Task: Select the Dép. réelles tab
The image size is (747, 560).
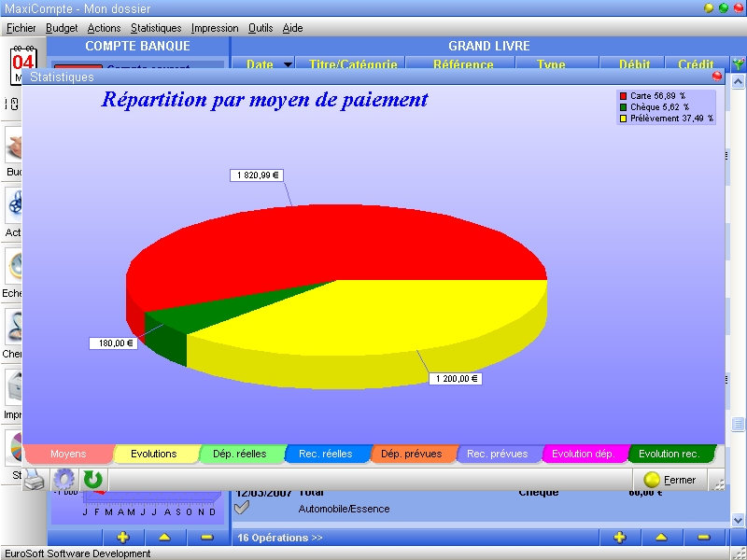Action: pyautogui.click(x=239, y=455)
